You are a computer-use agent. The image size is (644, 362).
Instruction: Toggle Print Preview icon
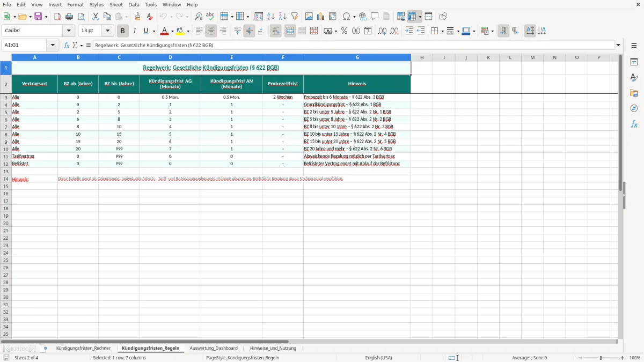pos(81,17)
